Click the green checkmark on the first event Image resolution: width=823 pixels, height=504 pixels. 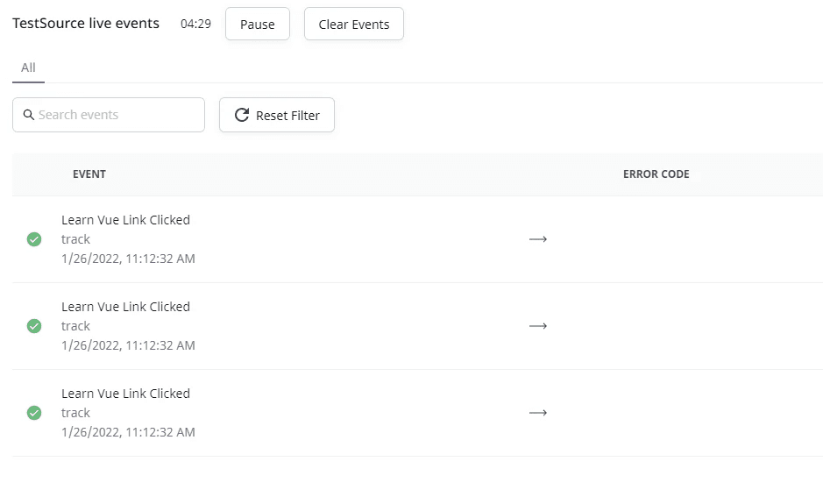(x=34, y=239)
